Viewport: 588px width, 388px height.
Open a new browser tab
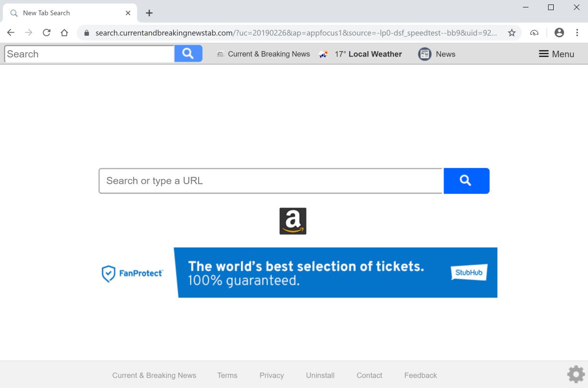pyautogui.click(x=149, y=13)
